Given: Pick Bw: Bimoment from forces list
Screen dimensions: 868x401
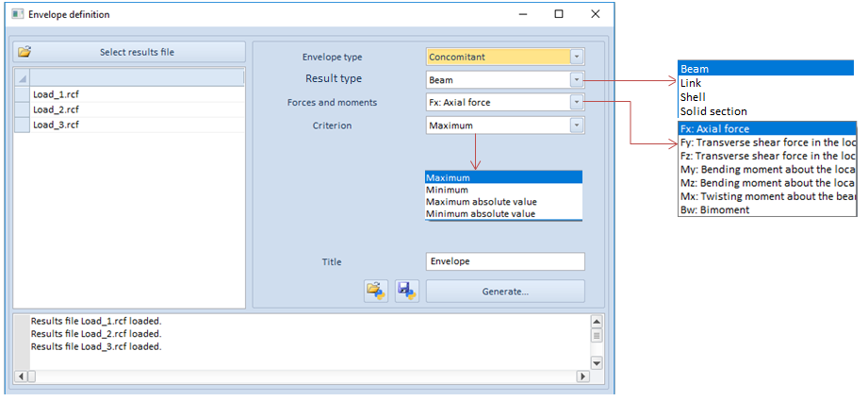Looking at the screenshot, I should 715,210.
